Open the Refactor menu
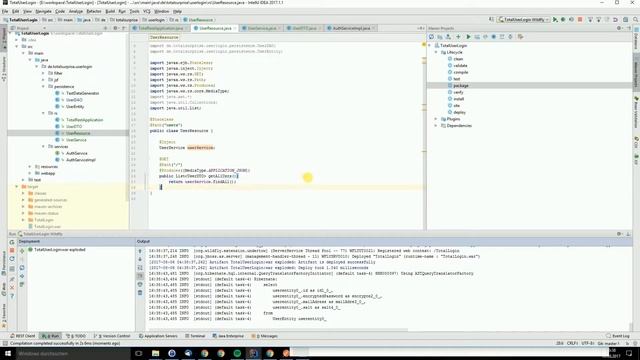The image size is (640, 360). (x=94, y=11)
